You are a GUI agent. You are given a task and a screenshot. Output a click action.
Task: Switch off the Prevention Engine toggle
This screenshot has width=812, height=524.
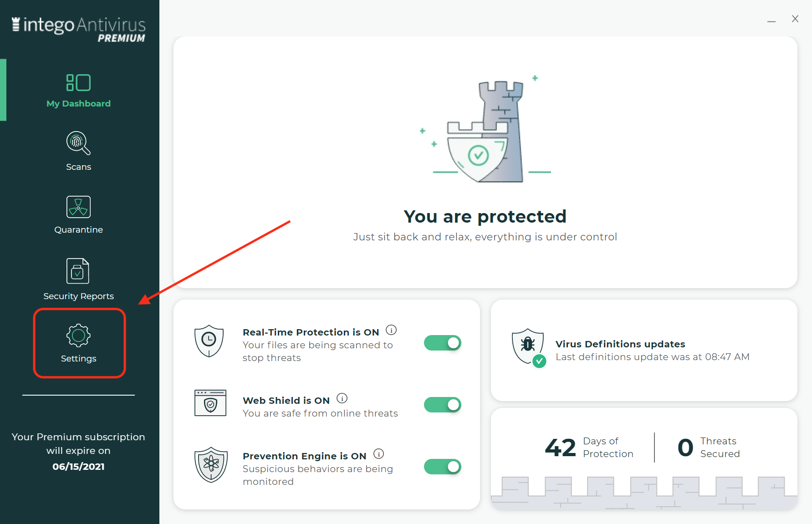coord(443,467)
